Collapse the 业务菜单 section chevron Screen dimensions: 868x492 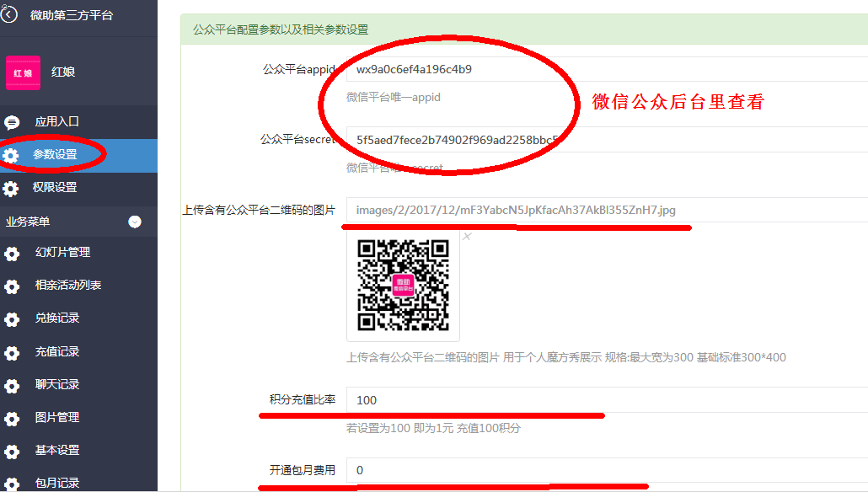point(135,222)
